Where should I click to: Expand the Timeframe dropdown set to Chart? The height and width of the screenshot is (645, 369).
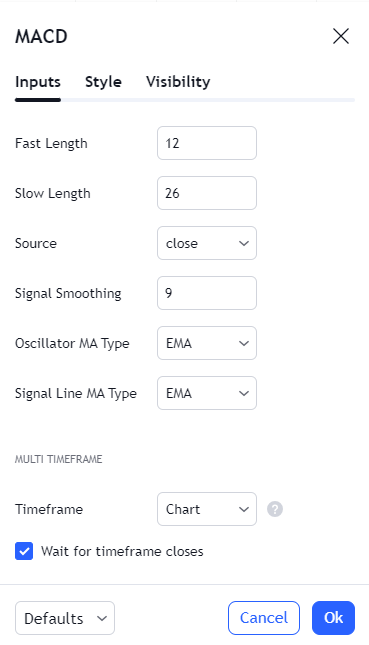pos(207,509)
